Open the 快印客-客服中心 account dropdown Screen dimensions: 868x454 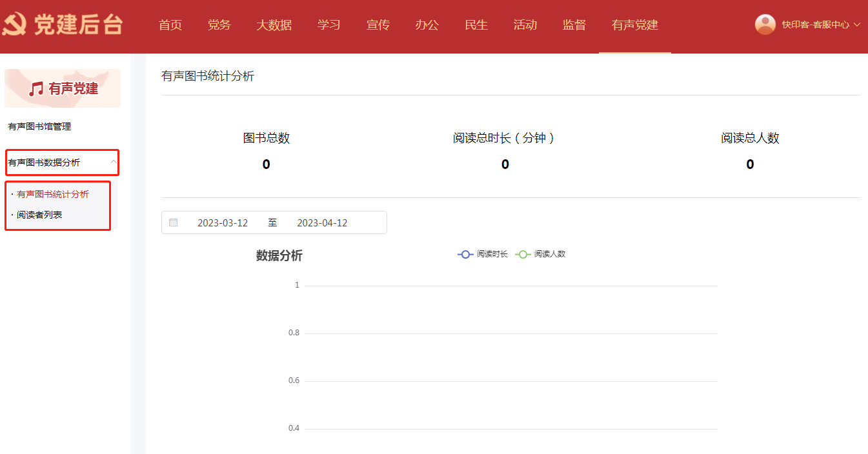(821, 25)
